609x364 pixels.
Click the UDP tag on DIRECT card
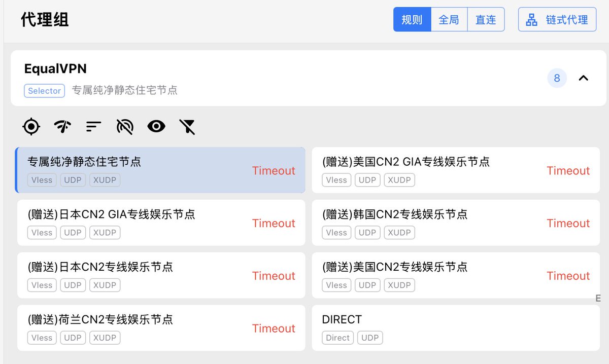(x=370, y=338)
